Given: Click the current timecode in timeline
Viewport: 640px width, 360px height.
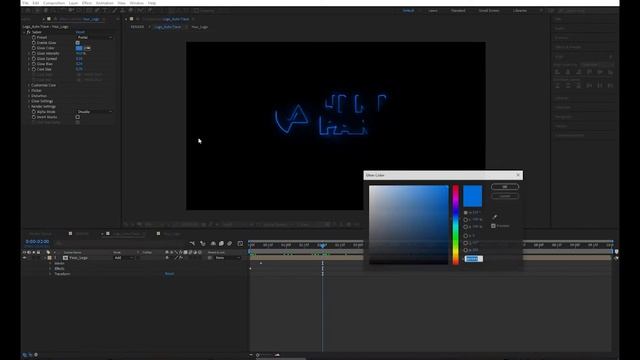Looking at the screenshot, I should 37,242.
